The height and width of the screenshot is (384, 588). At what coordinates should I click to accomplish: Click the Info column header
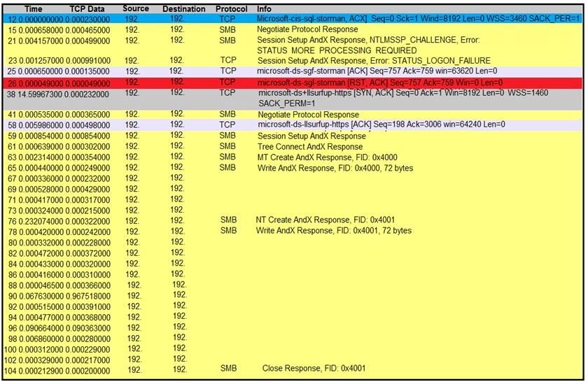pyautogui.click(x=264, y=9)
